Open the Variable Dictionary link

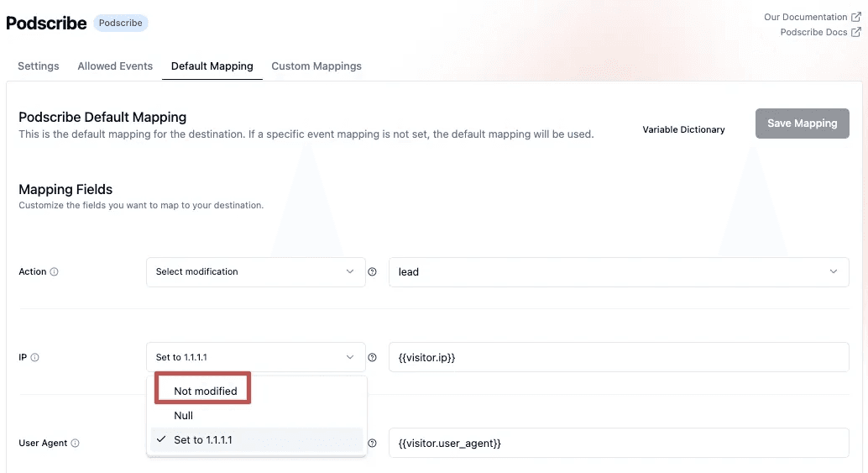pyautogui.click(x=683, y=129)
